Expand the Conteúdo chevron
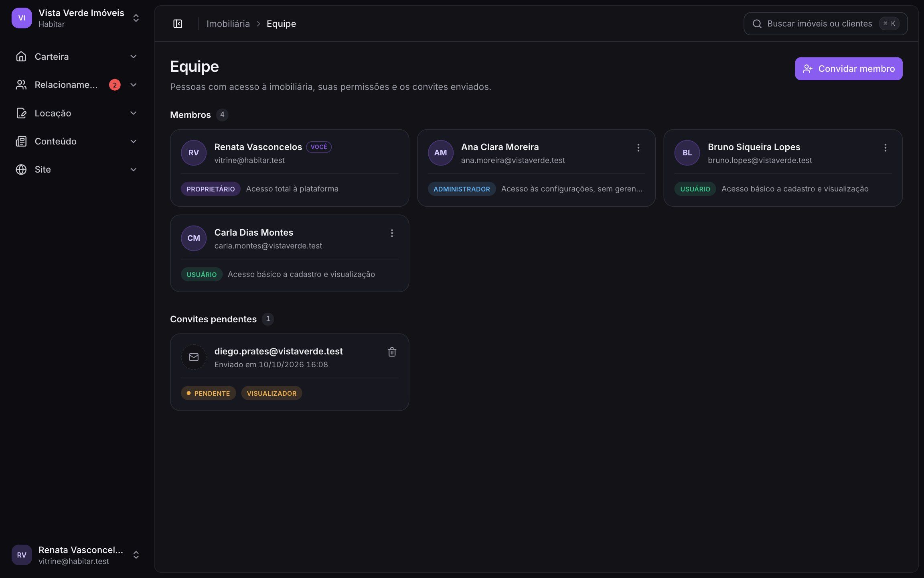Viewport: 924px width, 578px height. click(134, 141)
